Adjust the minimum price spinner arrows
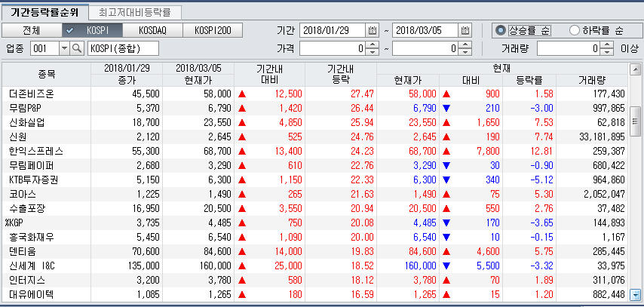 tap(372, 49)
